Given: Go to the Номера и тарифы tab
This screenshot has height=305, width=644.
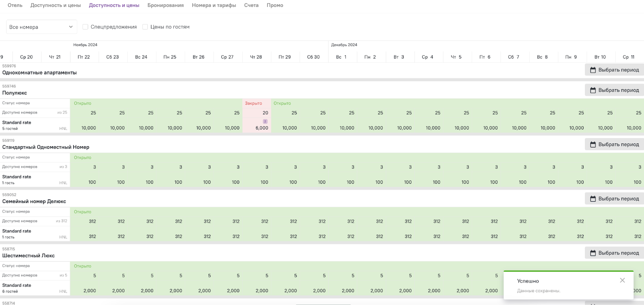Looking at the screenshot, I should 214,5.
